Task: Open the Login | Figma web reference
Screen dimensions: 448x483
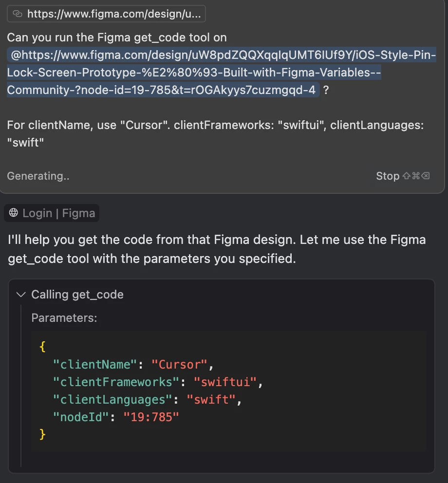Action: tap(52, 213)
